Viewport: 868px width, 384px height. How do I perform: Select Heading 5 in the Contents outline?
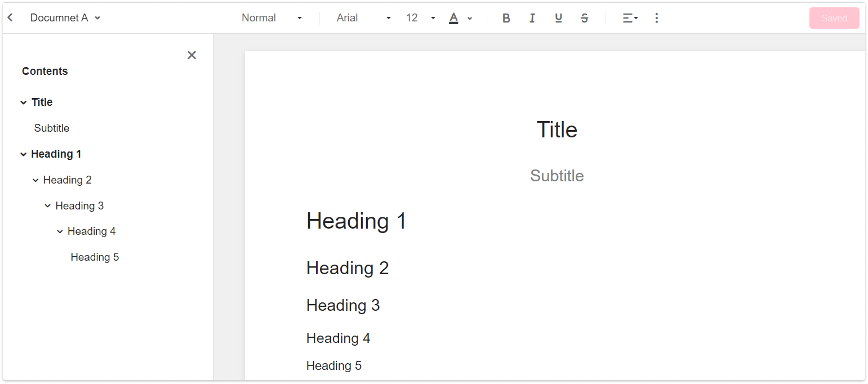[95, 257]
